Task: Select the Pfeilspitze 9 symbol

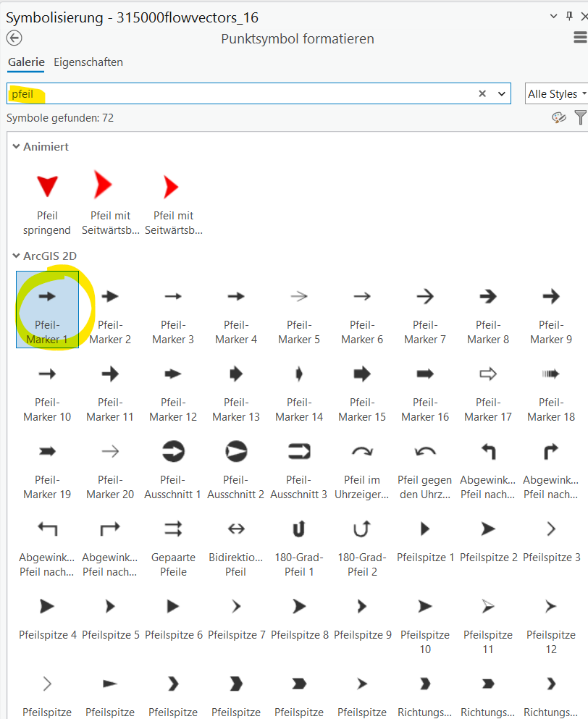Action: coord(362,620)
